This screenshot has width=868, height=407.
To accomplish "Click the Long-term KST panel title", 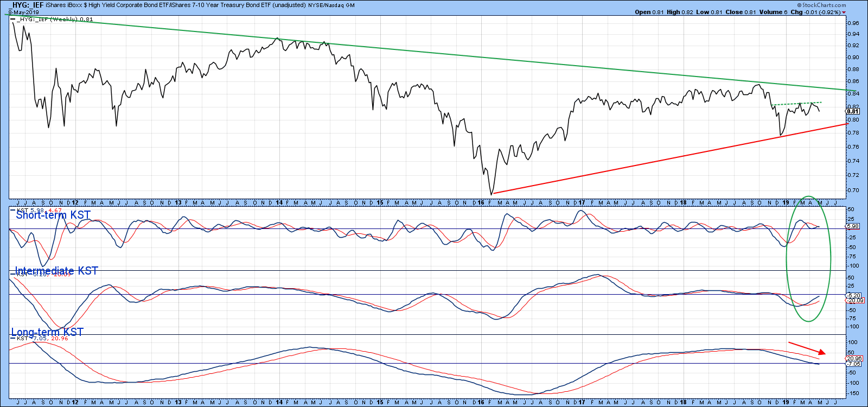I will [47, 332].
